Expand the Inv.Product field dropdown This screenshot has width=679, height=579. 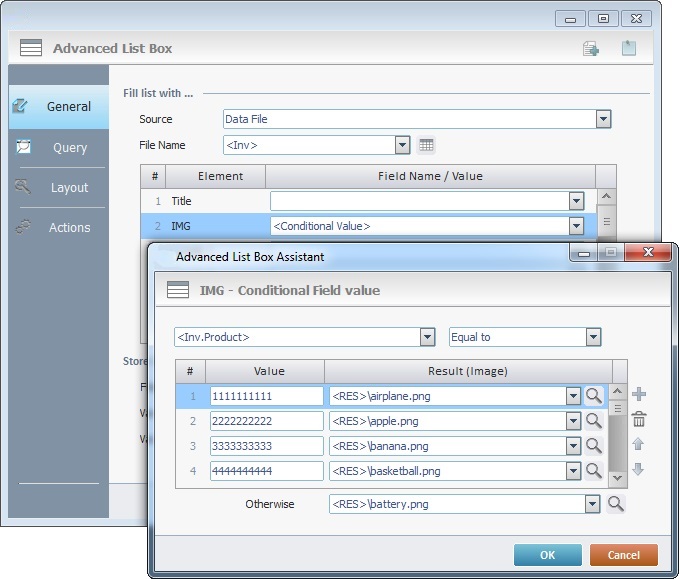point(428,337)
